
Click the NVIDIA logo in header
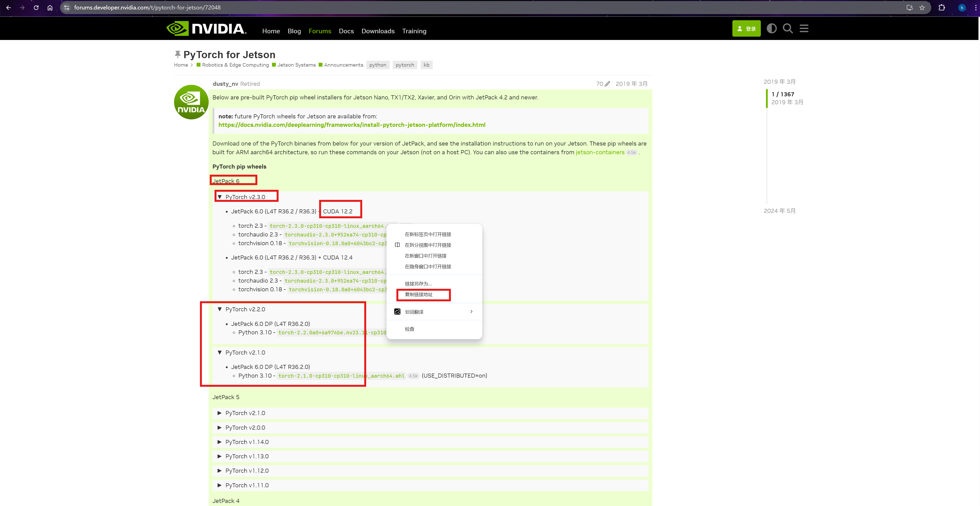(x=206, y=28)
